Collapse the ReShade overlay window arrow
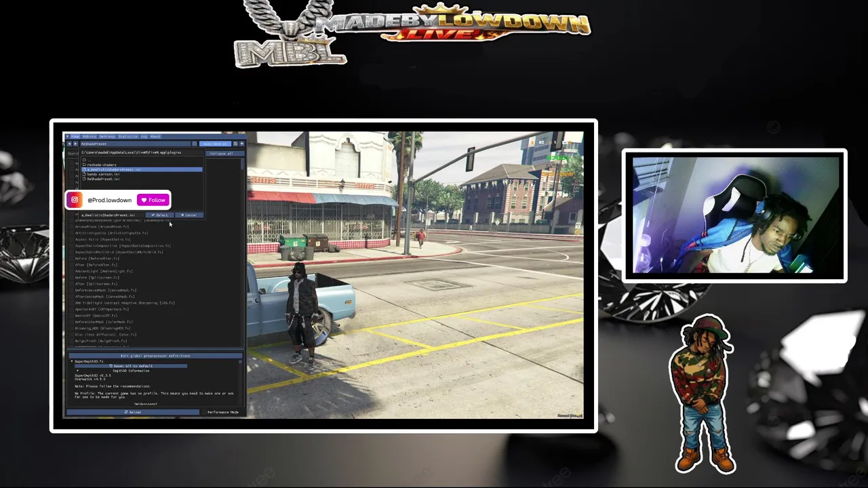 (68, 136)
